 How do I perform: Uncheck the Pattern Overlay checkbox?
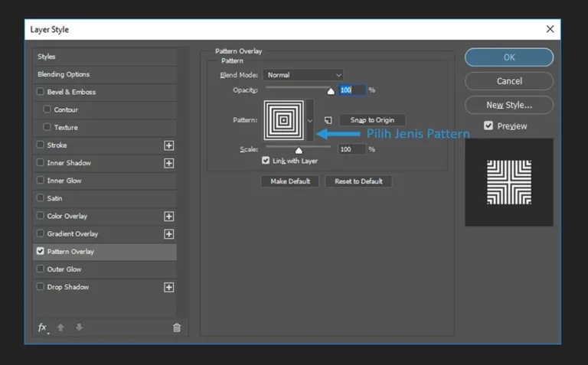click(40, 251)
